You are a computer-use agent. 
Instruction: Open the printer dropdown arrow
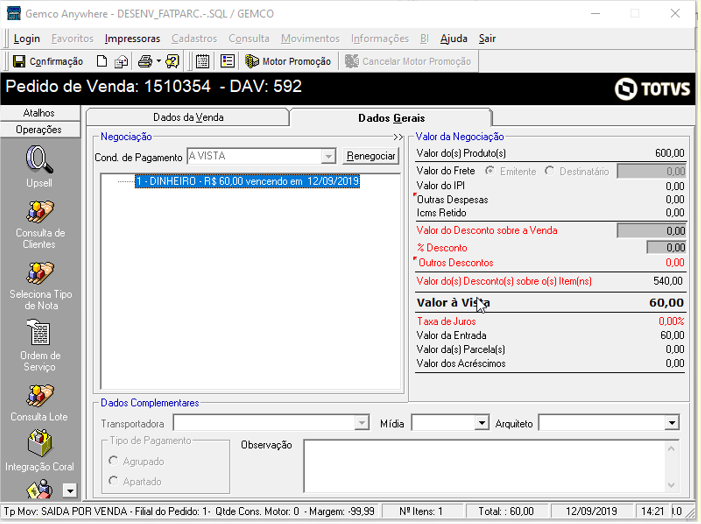(x=158, y=61)
